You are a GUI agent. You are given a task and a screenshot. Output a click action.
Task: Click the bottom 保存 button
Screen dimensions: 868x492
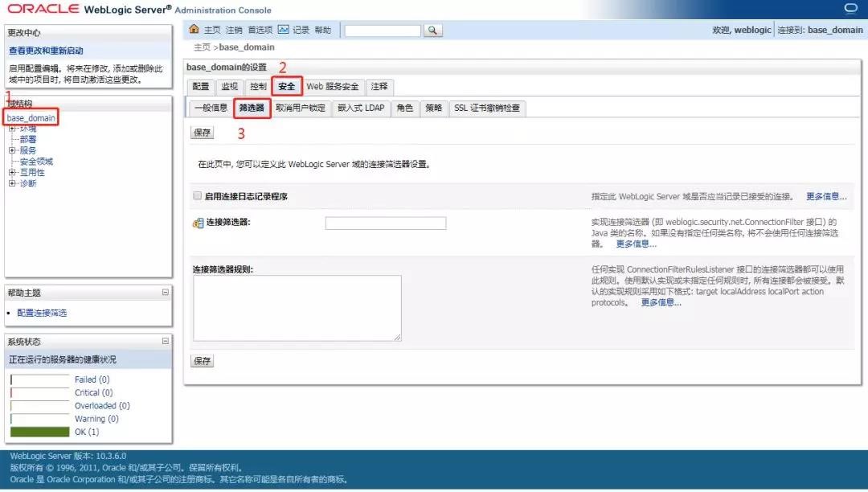(x=202, y=361)
